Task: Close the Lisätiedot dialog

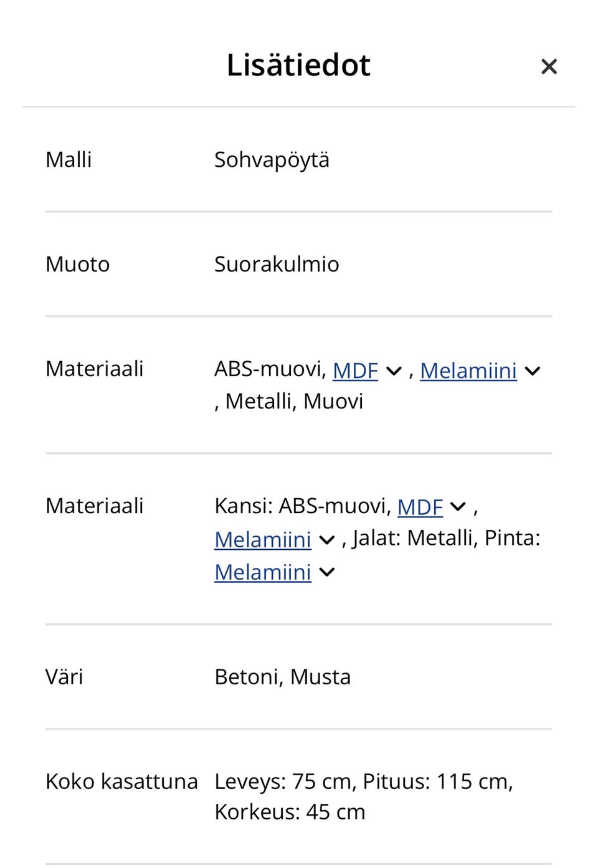Action: pyautogui.click(x=549, y=67)
